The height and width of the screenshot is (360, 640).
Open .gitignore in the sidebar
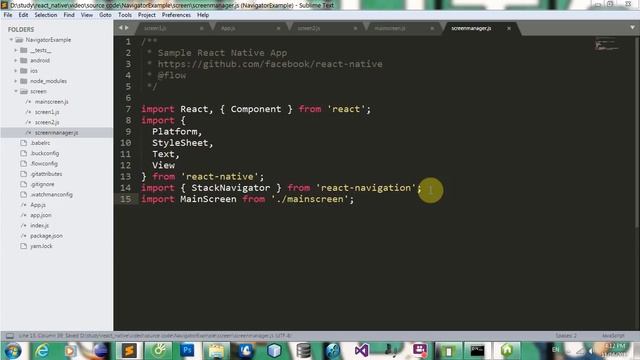(42, 184)
